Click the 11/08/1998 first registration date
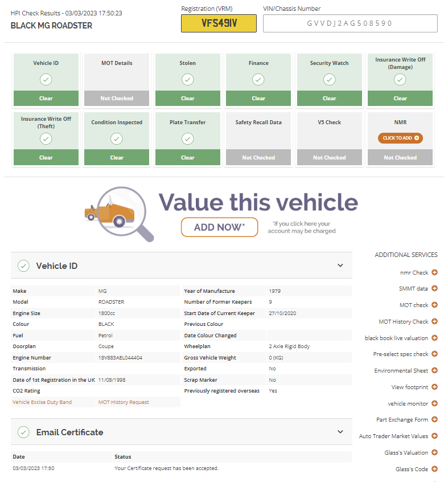 click(x=112, y=380)
